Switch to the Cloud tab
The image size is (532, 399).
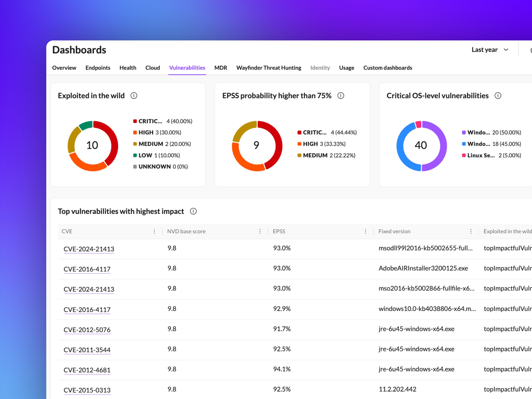(153, 68)
